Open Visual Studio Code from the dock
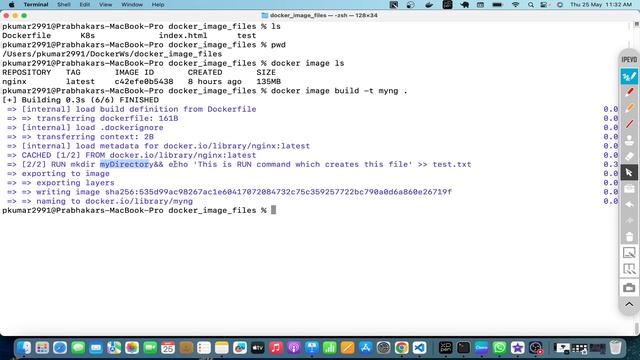The height and width of the screenshot is (360, 640). (419, 348)
